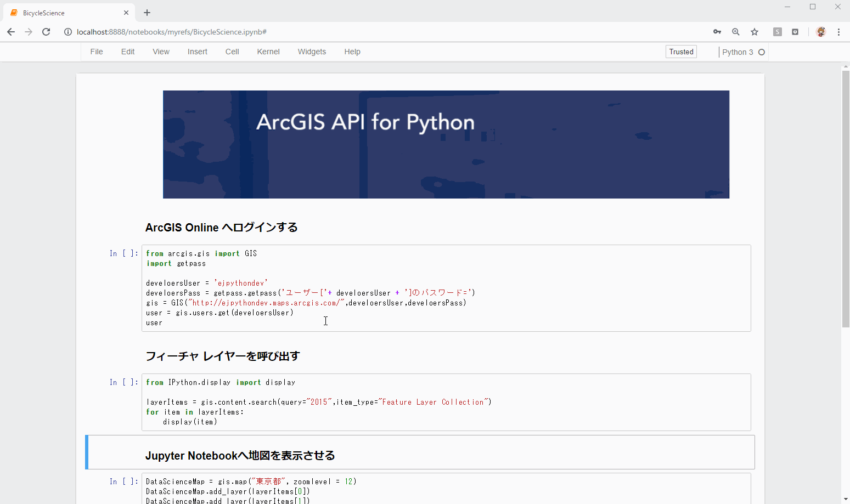Click the In [ ] prompt of login cell
This screenshot has width=850, height=504.
123,253
